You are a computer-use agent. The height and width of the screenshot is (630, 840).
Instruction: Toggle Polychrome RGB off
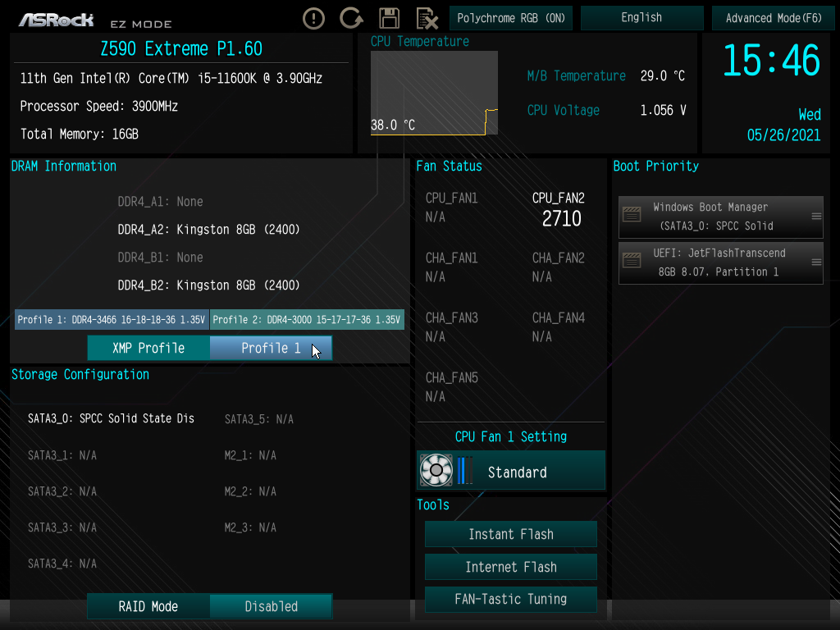510,17
